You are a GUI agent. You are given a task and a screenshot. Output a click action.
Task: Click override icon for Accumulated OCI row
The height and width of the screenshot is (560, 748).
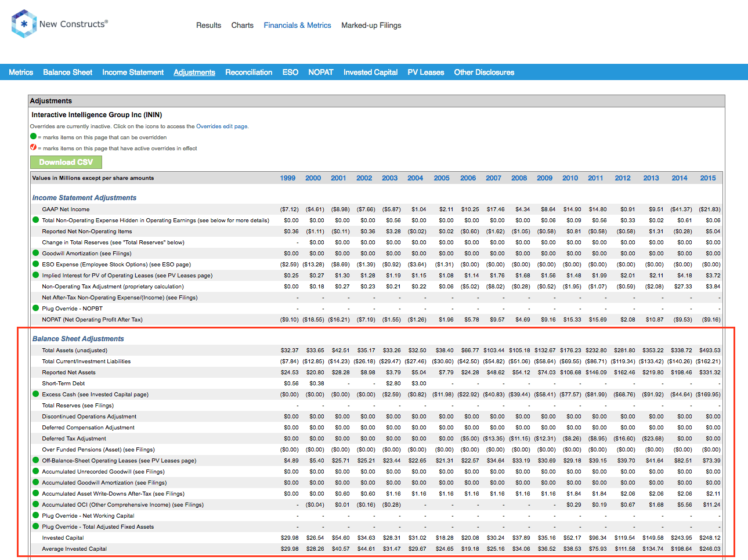click(35, 504)
